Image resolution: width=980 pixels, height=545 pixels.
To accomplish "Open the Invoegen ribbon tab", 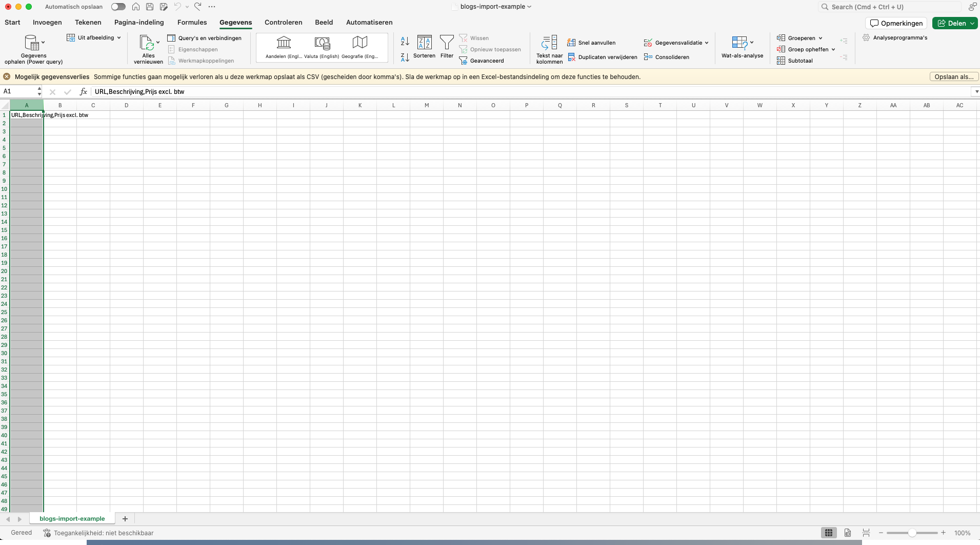I will pos(47,22).
